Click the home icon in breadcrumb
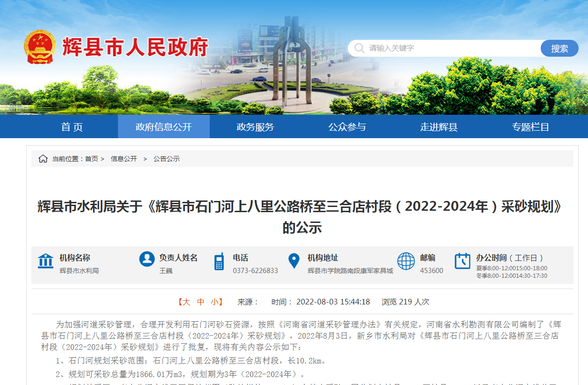This screenshot has height=385, width=588. coord(43,159)
